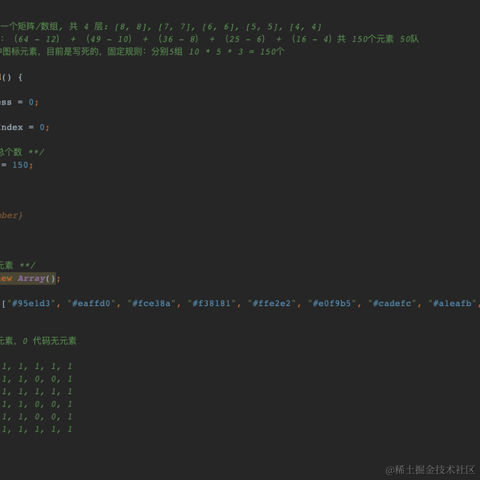Click the "ess = 0;" assignment line
The width and height of the screenshot is (480, 480).
point(19,102)
